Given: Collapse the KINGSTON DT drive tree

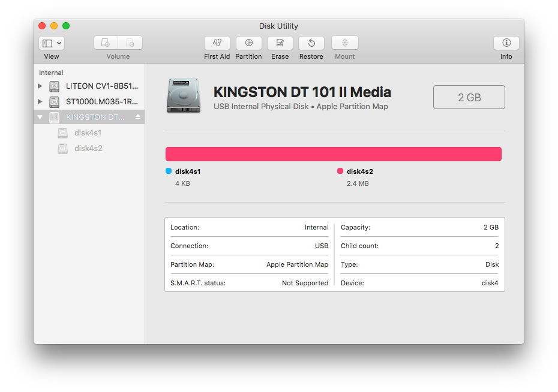Looking at the screenshot, I should click(x=40, y=117).
